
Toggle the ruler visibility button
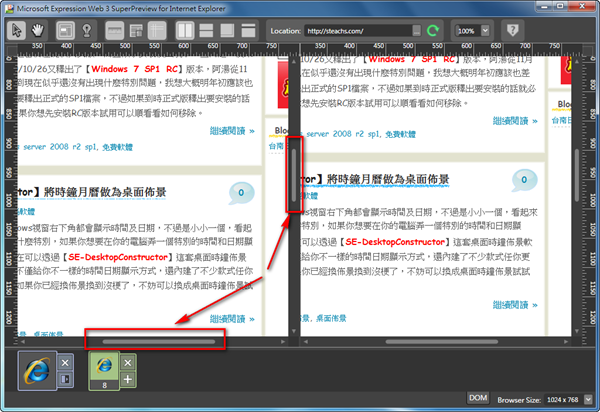(114, 31)
